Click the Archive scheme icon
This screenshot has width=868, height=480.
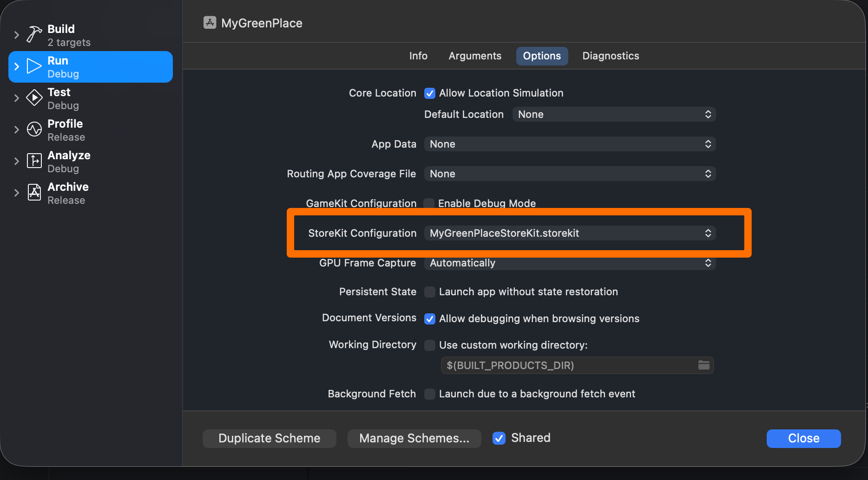[33, 192]
